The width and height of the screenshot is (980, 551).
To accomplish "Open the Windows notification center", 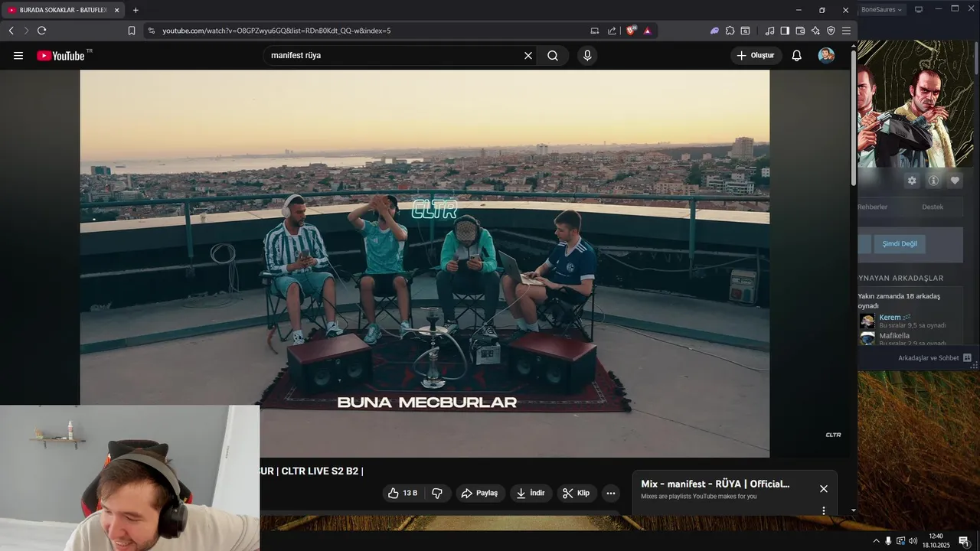I will 963,541.
